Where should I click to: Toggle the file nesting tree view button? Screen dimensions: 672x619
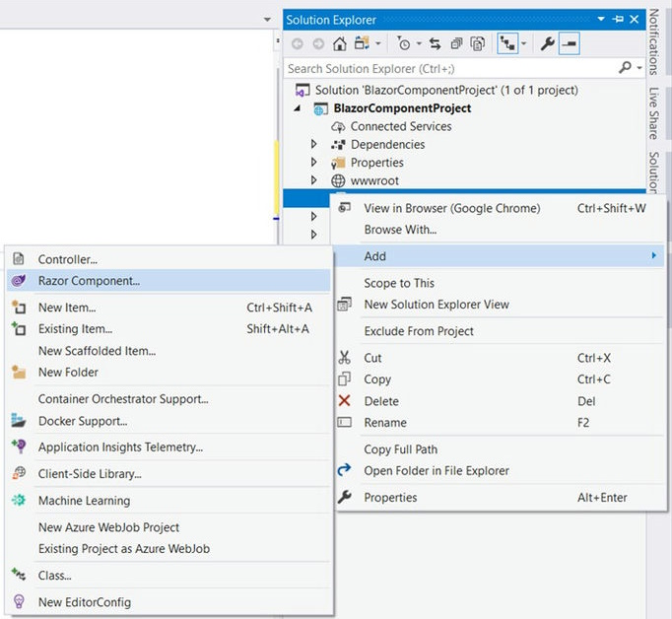tap(507, 43)
